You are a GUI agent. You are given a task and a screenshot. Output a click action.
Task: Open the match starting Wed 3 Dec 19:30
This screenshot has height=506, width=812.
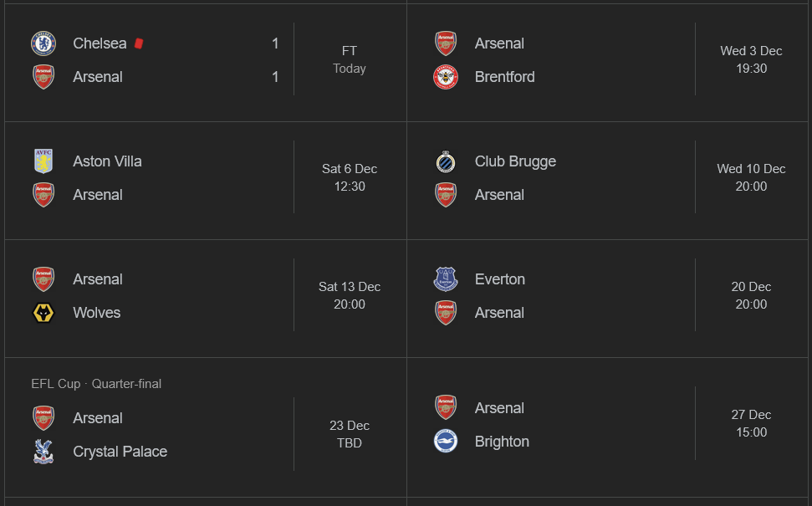(x=751, y=59)
